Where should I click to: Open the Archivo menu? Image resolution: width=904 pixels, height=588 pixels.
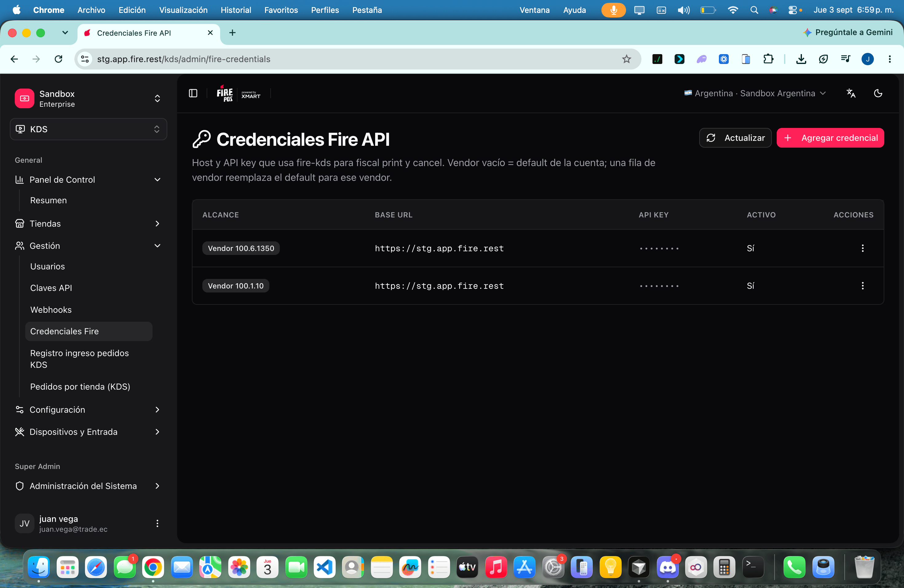tap(91, 10)
